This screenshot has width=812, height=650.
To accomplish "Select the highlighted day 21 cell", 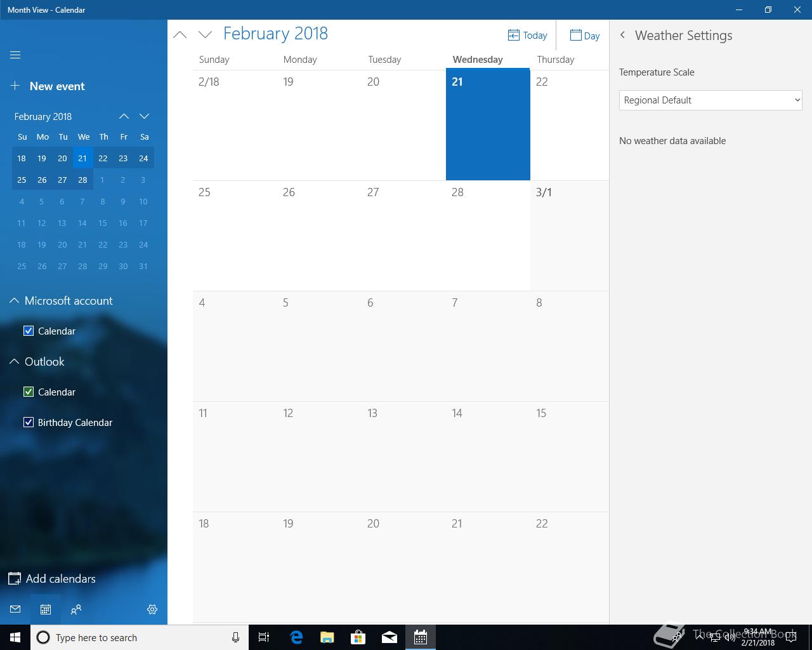I will [x=488, y=124].
